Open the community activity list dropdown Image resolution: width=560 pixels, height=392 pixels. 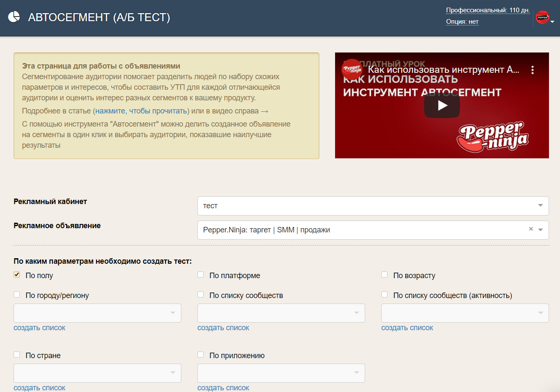pyautogui.click(x=465, y=313)
